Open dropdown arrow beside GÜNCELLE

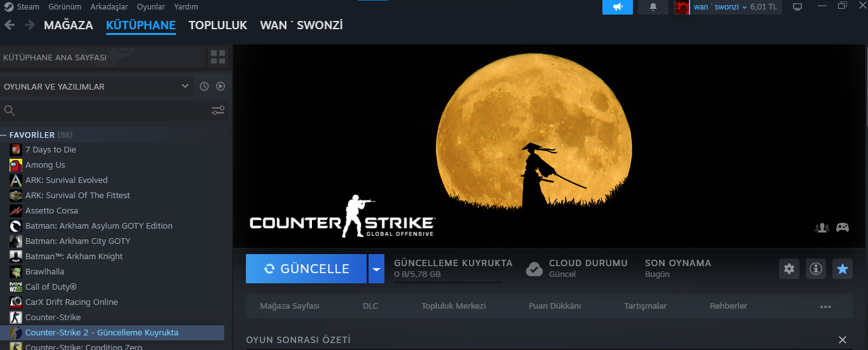click(x=376, y=269)
